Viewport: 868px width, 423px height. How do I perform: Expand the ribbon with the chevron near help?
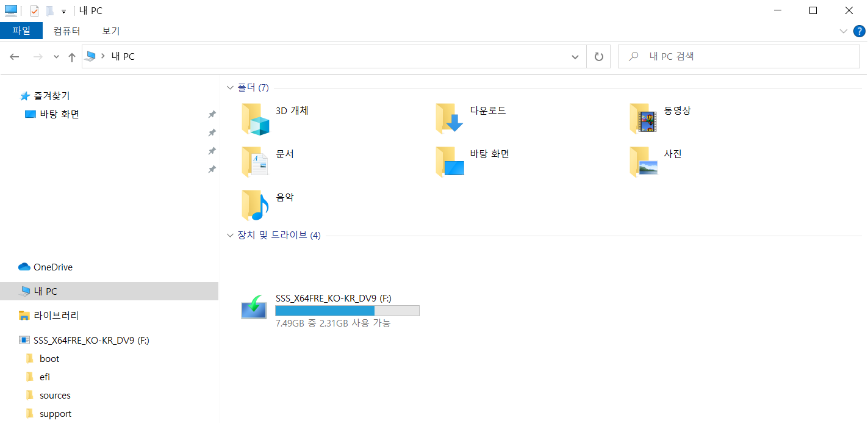844,31
